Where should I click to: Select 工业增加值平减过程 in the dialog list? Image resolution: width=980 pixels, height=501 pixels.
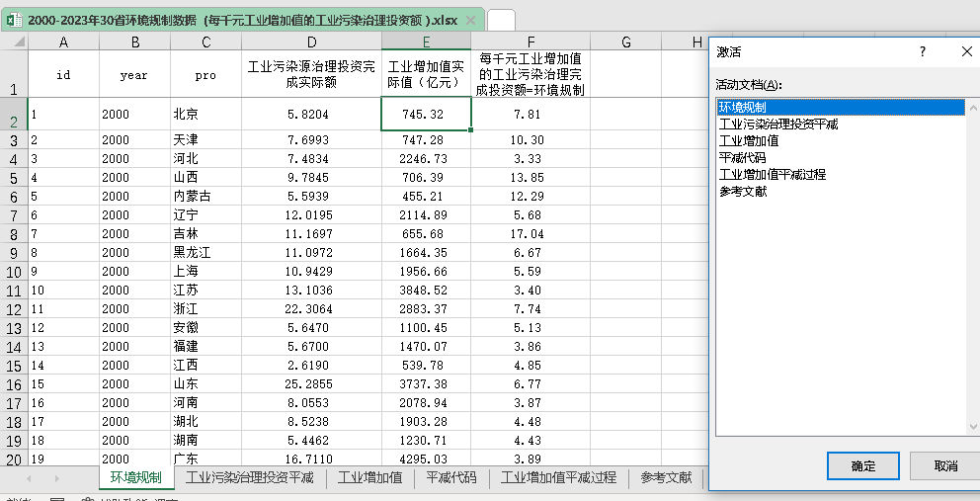842,175
